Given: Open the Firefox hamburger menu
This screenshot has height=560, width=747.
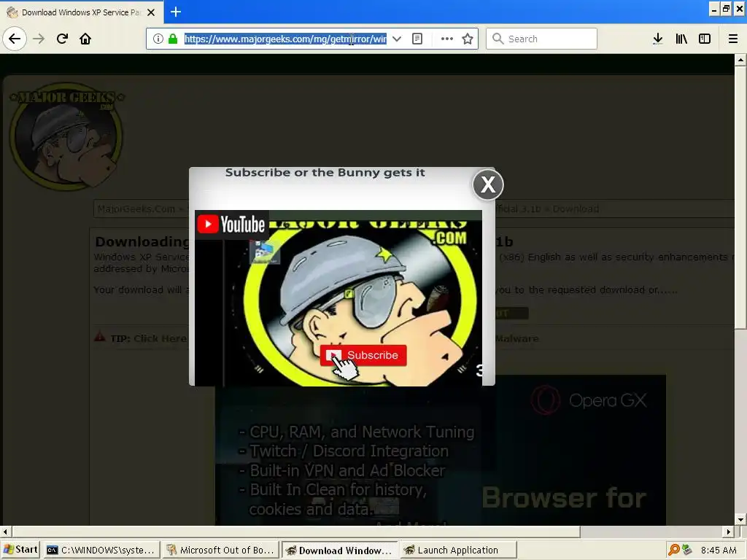Looking at the screenshot, I should pyautogui.click(x=732, y=39).
